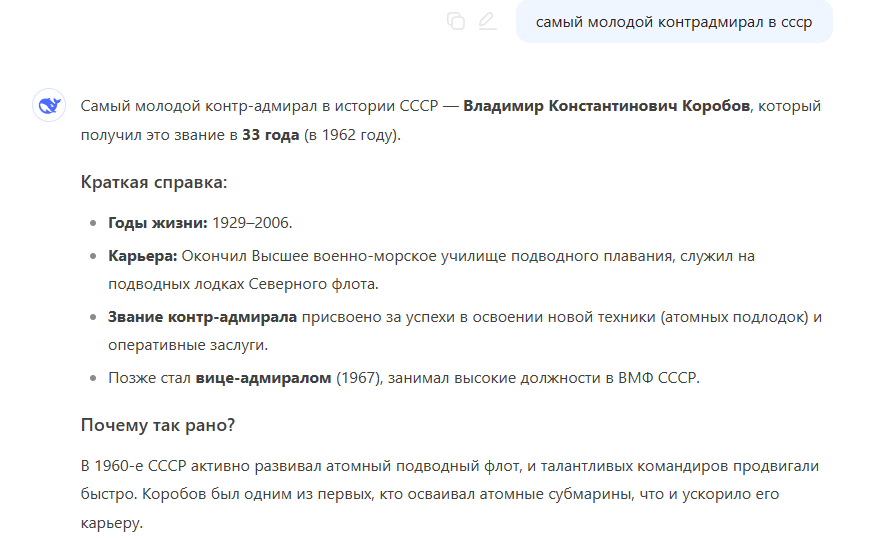Screen dimensions: 871x539
Task: Click the heading Краткая справка
Action: (154, 182)
